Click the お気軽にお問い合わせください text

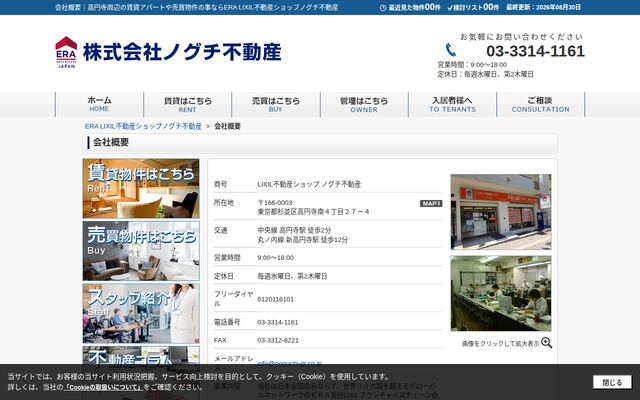pyautogui.click(x=522, y=37)
